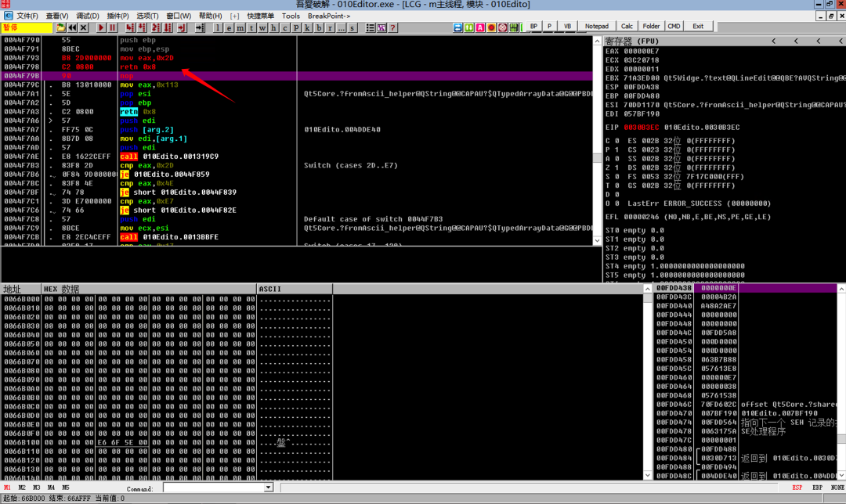The image size is (846, 504).
Task: Click the blue swap-arrows plugin icon
Action: [x=457, y=27]
